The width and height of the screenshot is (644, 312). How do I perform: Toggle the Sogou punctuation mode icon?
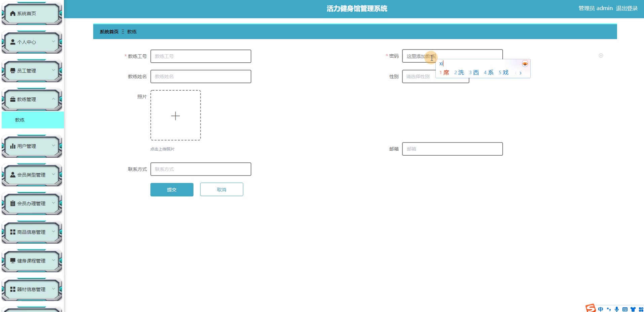tap(609, 309)
